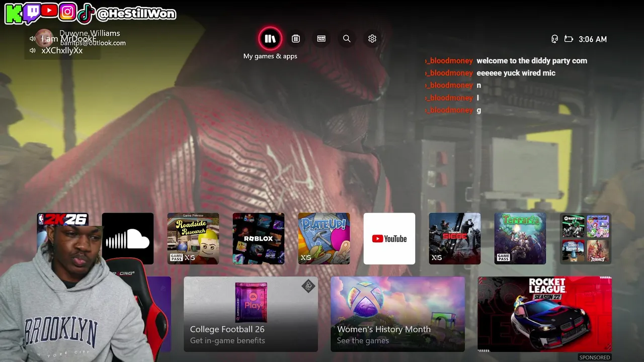Screen dimensions: 644x362
Task: Select party member xXChxllyXx
Action: [62, 50]
